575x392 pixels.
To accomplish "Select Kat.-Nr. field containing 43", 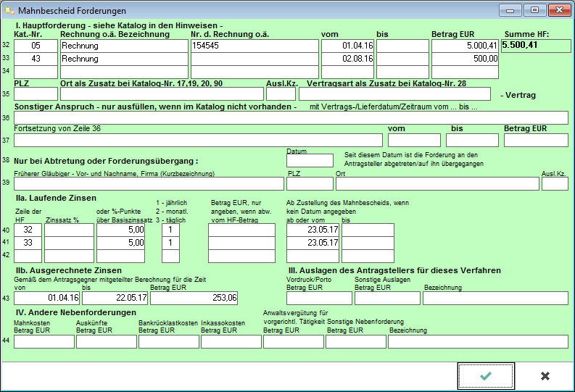I will click(x=36, y=59).
